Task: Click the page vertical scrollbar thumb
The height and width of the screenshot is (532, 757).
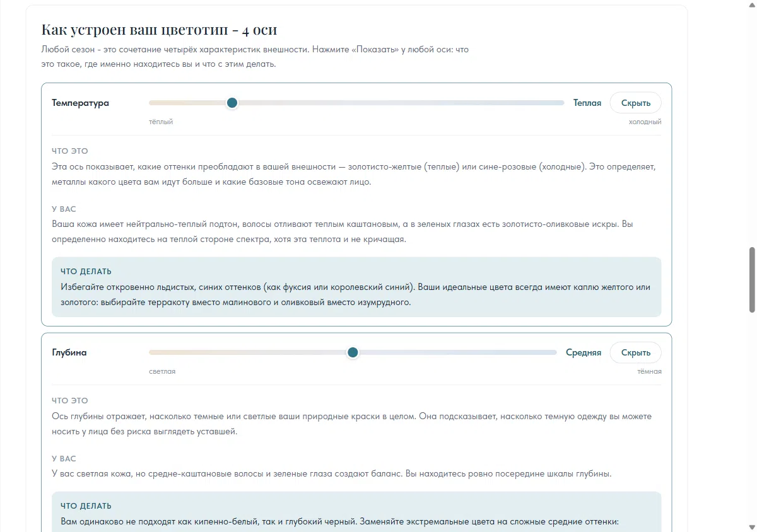Action: click(752, 279)
